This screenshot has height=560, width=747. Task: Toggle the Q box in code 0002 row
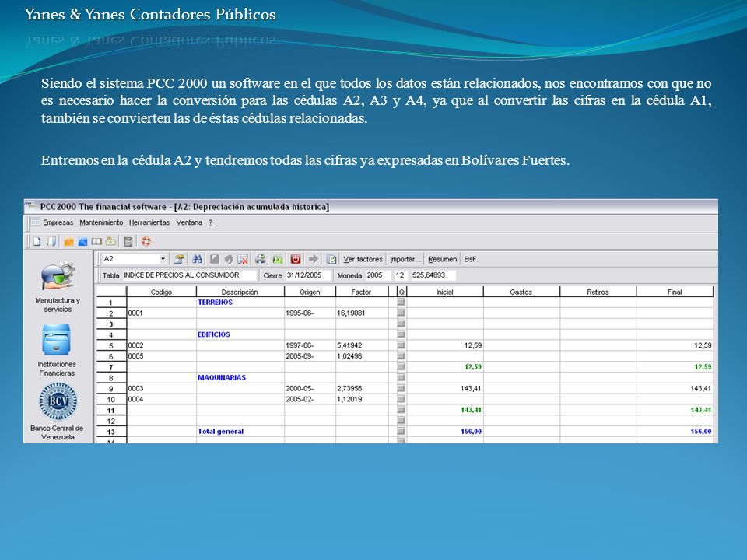point(402,345)
